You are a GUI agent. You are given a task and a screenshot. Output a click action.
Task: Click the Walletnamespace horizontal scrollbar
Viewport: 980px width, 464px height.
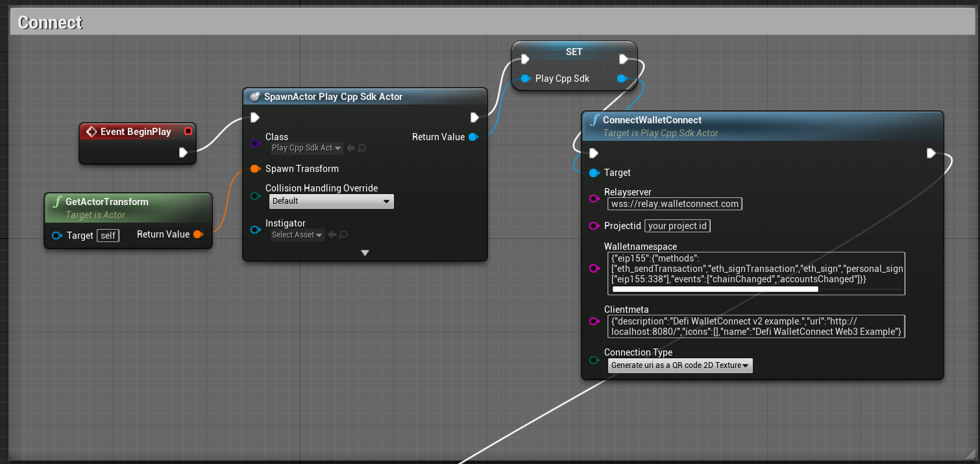coord(715,289)
